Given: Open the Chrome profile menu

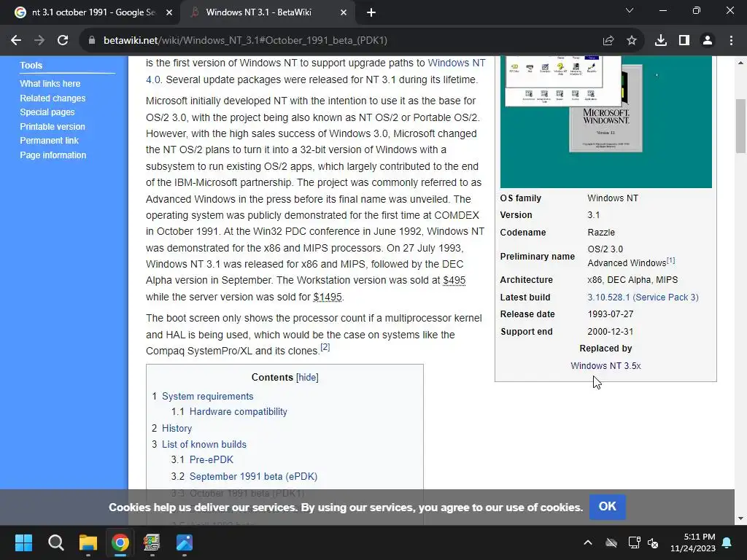Looking at the screenshot, I should [x=708, y=41].
